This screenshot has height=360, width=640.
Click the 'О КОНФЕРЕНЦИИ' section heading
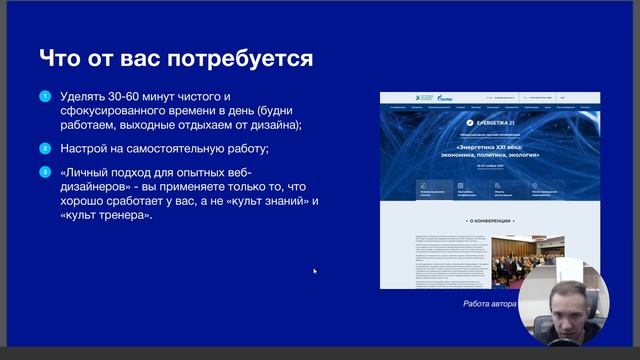[x=490, y=221]
